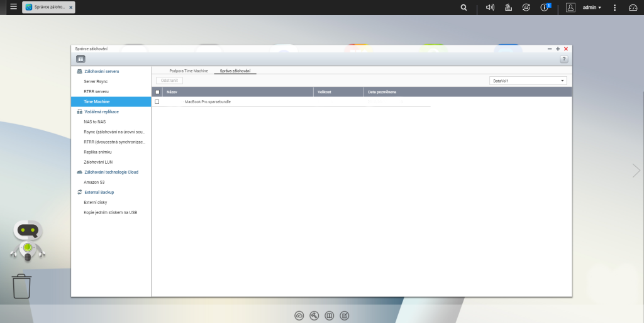This screenshot has height=323, width=644.
Task: Open background tasks stack icon
Action: (508, 8)
